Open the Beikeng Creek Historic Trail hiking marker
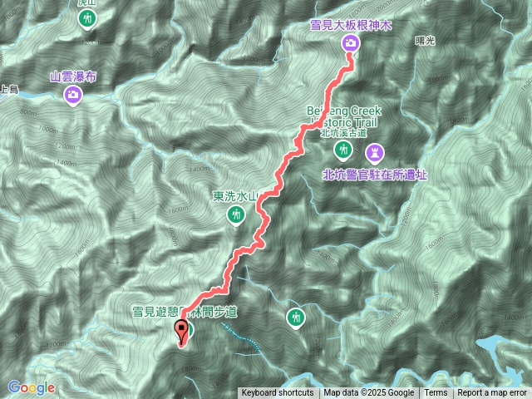The image size is (532, 399). pos(343,150)
